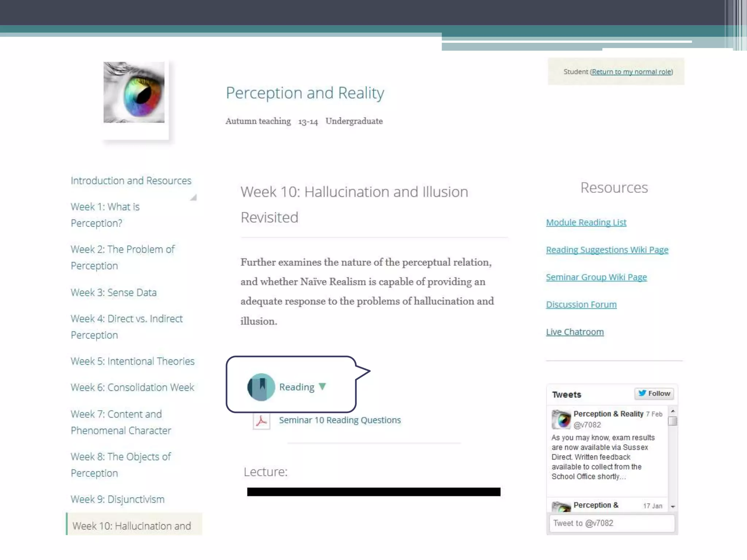Click the sidebar collapse triangle by Week 1

point(194,198)
